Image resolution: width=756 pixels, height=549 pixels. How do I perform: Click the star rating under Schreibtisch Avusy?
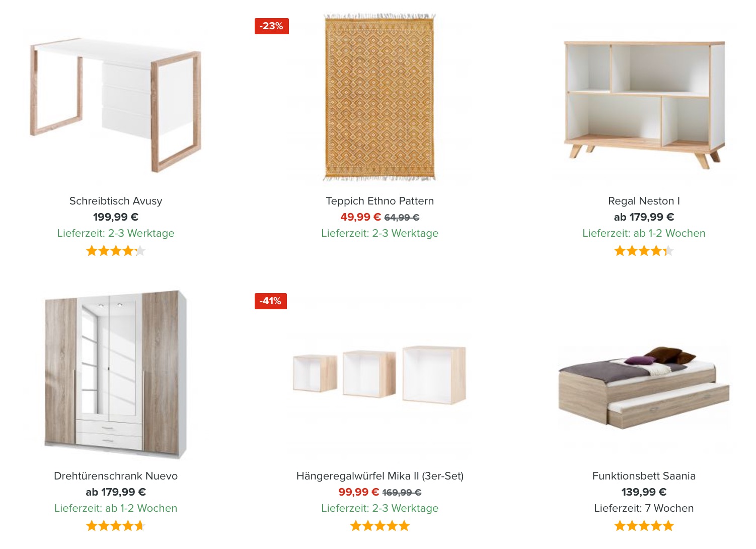(116, 251)
